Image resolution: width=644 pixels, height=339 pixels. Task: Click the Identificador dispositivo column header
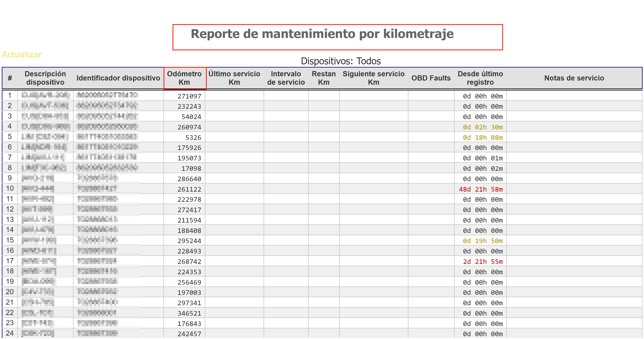(x=118, y=78)
